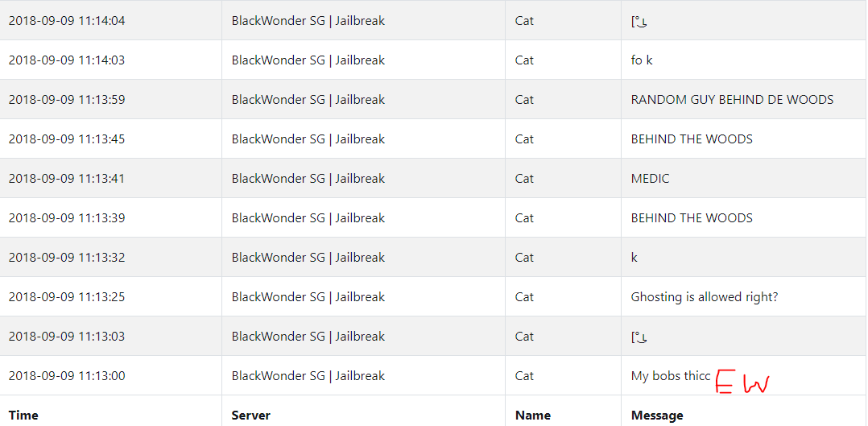Click 'BEHIND THE WOODS' message at 11:13:45

[x=692, y=139]
